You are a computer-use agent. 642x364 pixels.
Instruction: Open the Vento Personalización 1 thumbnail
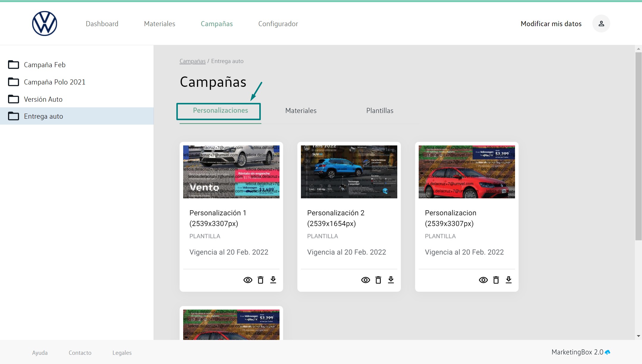231,172
